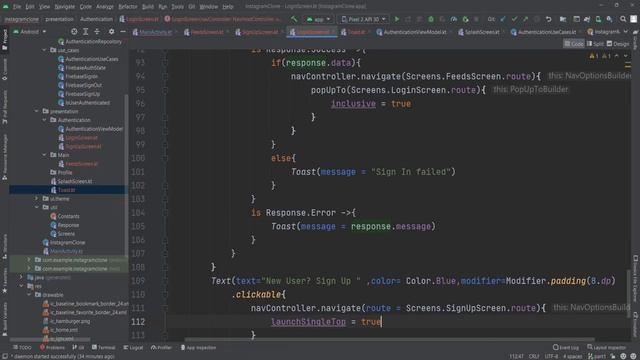This screenshot has height=360, width=640.
Task: Collapse the drawable folder
Action: point(29,295)
